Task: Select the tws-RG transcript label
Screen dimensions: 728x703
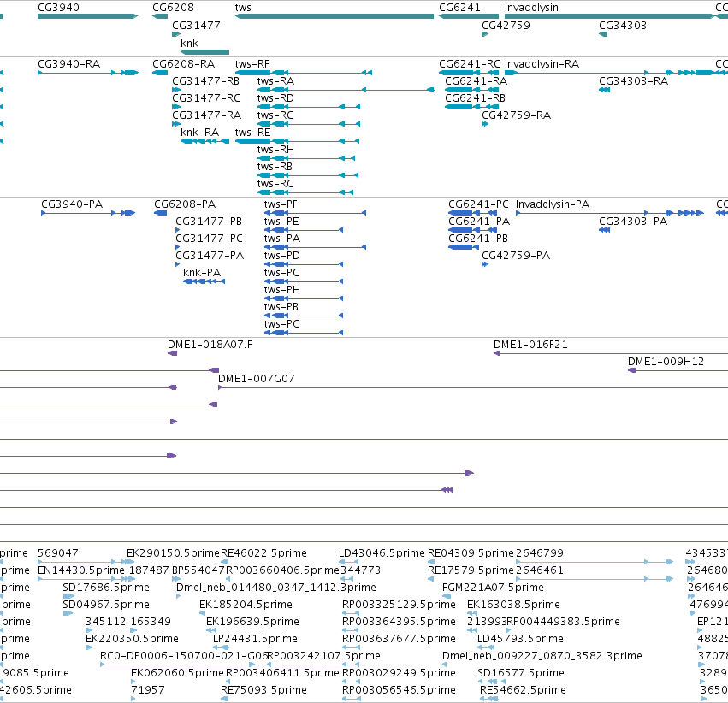Action: click(275, 184)
